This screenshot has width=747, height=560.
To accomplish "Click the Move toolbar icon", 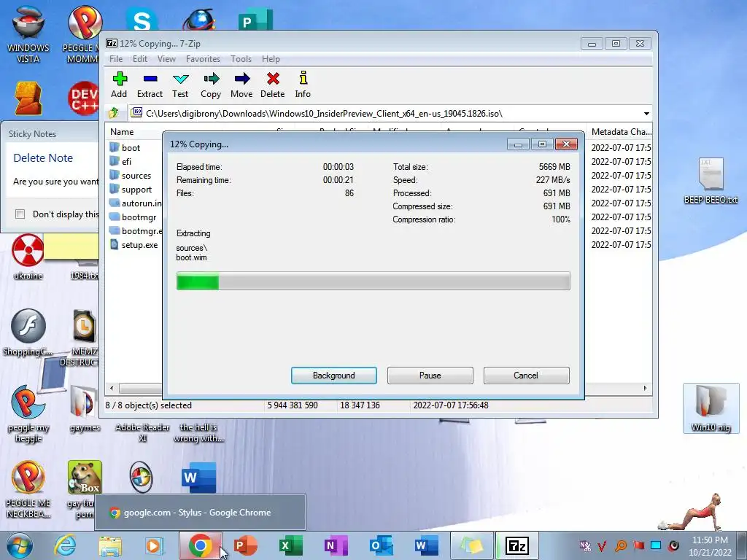I will (x=241, y=85).
